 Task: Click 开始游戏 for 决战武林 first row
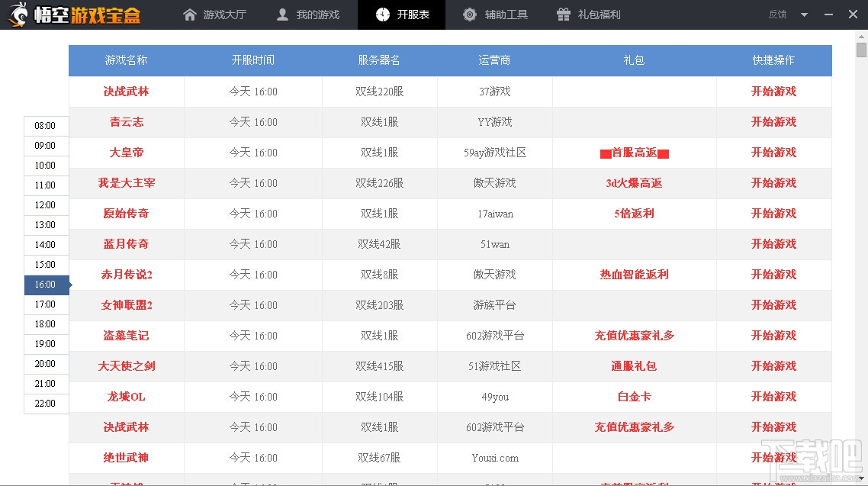tap(773, 92)
